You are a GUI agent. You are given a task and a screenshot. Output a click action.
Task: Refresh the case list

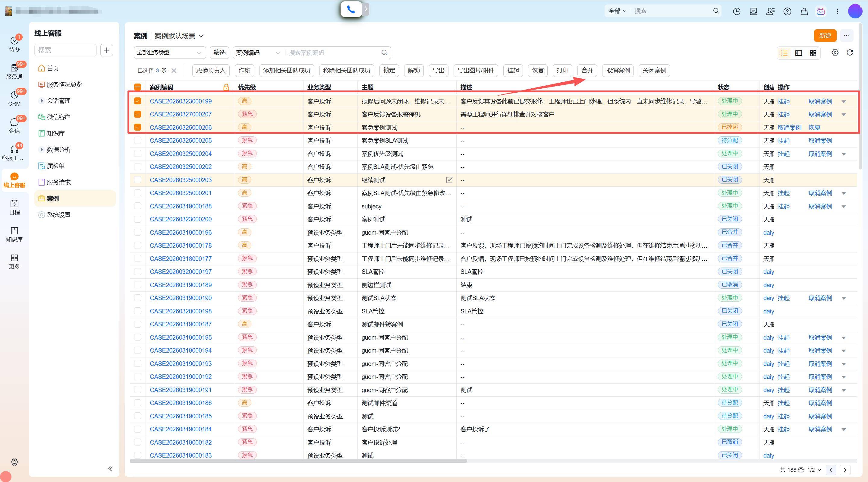pyautogui.click(x=850, y=52)
